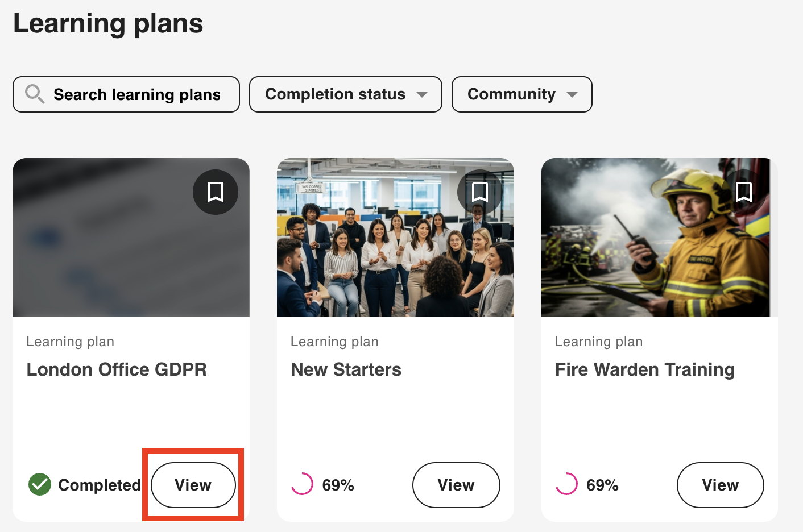Click the Fire Warden Training progress ring
Viewport: 803px width, 532px height.
[x=566, y=484]
